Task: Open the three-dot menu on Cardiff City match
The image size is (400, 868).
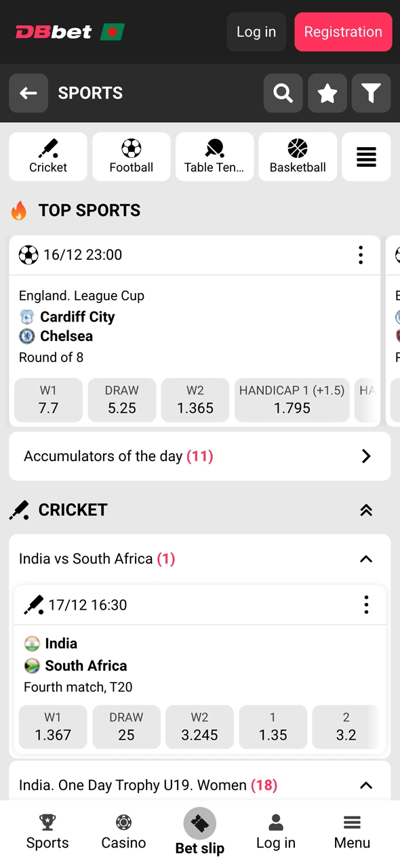Action: (361, 255)
